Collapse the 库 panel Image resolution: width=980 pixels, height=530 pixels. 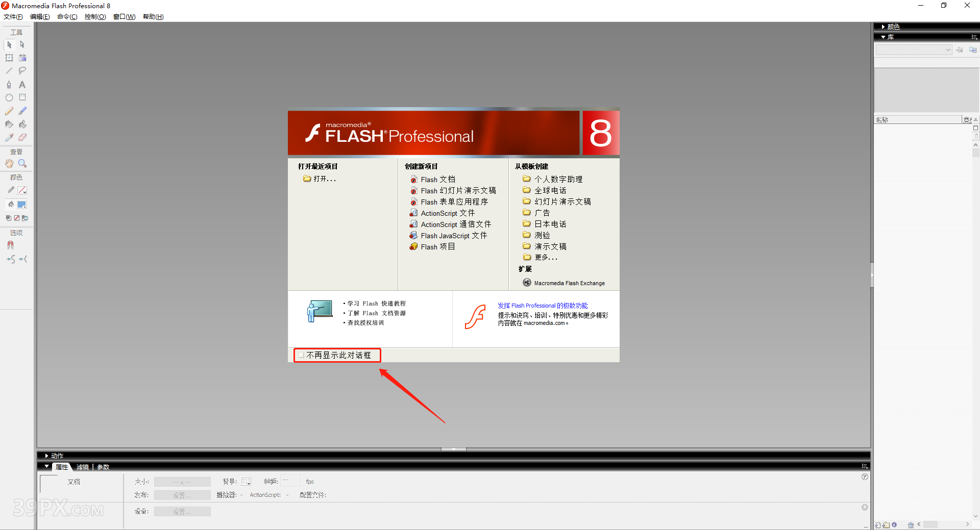[x=884, y=37]
